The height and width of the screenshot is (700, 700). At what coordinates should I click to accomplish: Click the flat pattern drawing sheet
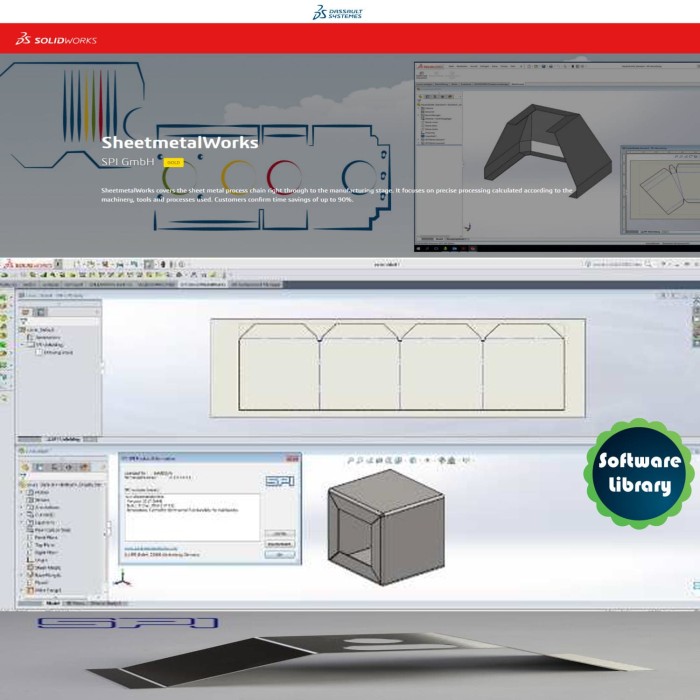[398, 368]
